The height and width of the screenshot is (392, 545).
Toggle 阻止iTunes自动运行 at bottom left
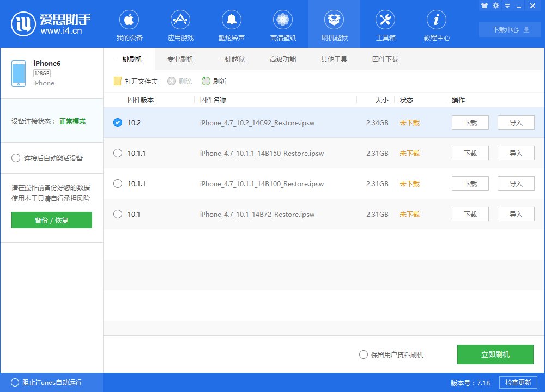(x=16, y=383)
